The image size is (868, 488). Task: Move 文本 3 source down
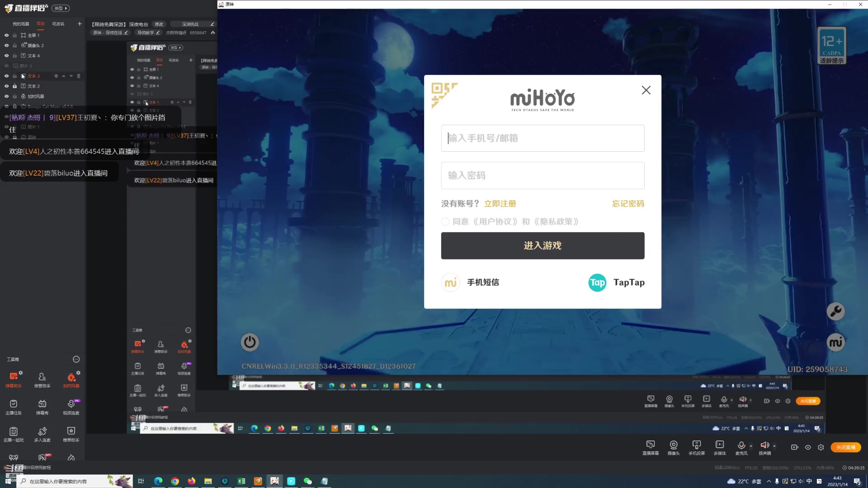[71, 76]
